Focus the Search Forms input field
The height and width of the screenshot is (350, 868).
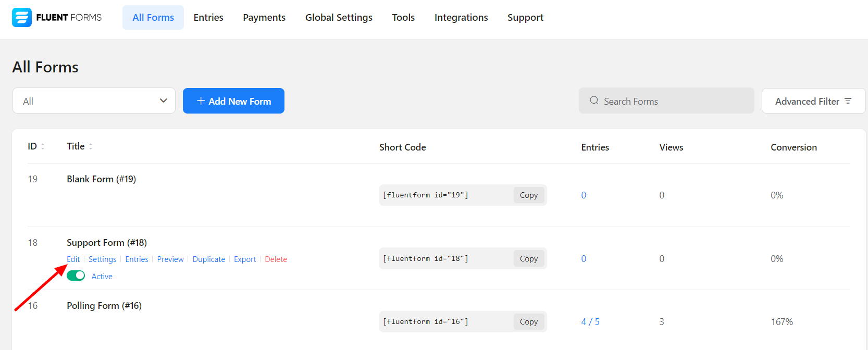coord(672,101)
